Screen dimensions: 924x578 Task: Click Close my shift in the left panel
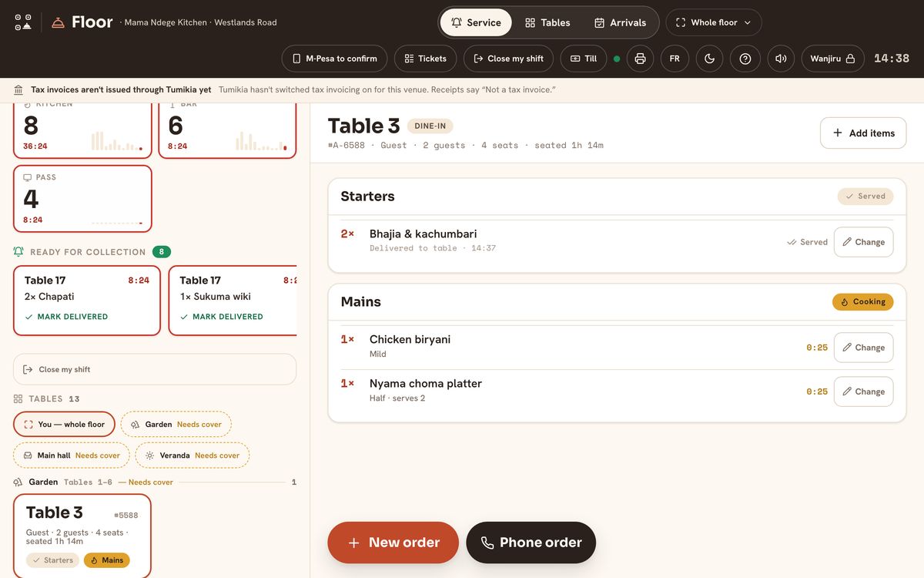tap(155, 369)
